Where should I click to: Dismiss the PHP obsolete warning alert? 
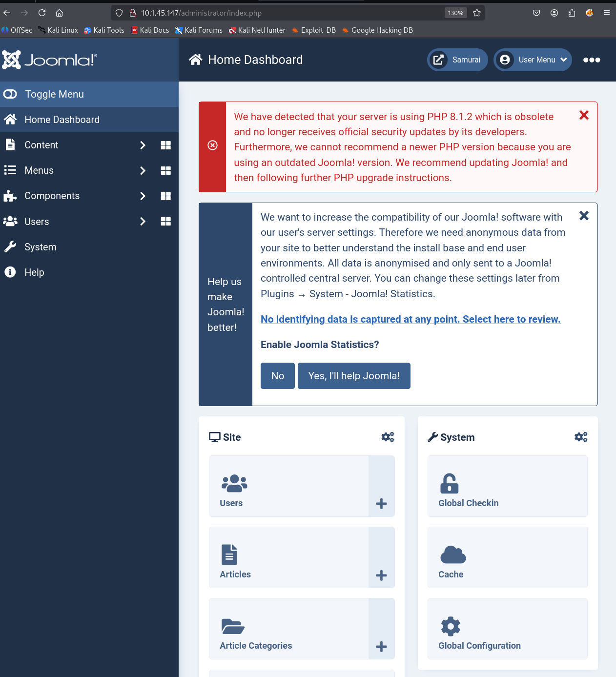[x=584, y=116]
